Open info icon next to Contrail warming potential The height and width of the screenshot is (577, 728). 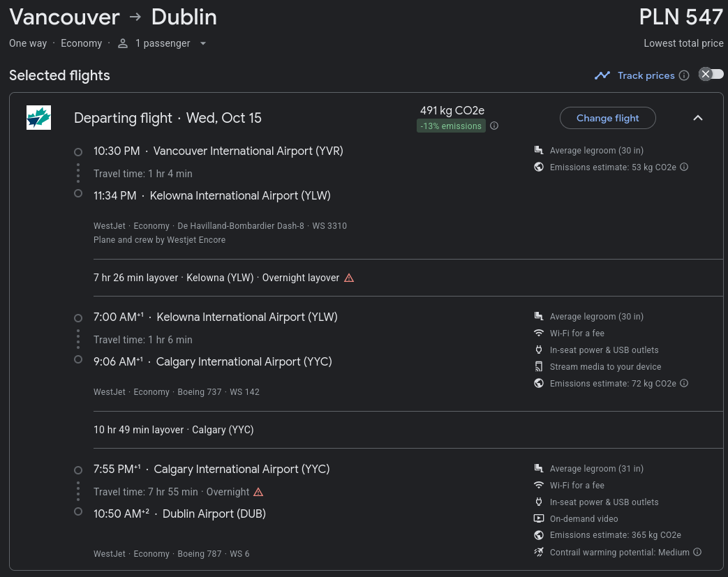pyautogui.click(x=697, y=552)
